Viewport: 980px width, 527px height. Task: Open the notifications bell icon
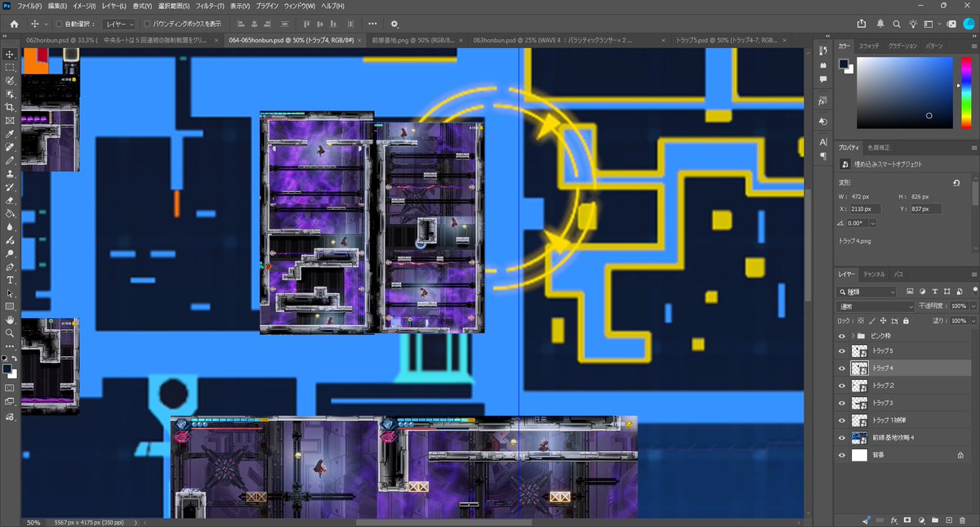pos(880,24)
